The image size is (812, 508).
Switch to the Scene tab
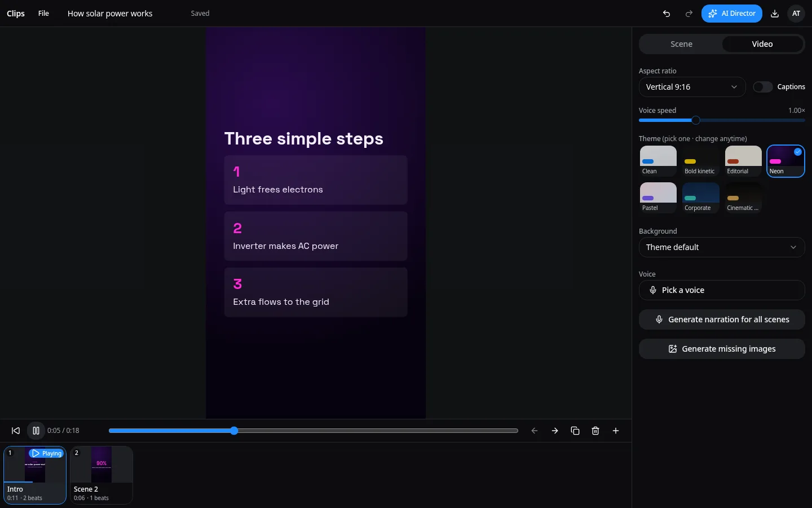click(x=681, y=44)
